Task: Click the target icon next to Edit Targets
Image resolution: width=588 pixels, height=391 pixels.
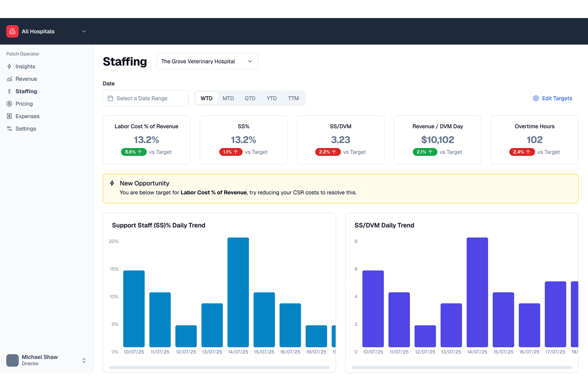Action: coord(536,98)
